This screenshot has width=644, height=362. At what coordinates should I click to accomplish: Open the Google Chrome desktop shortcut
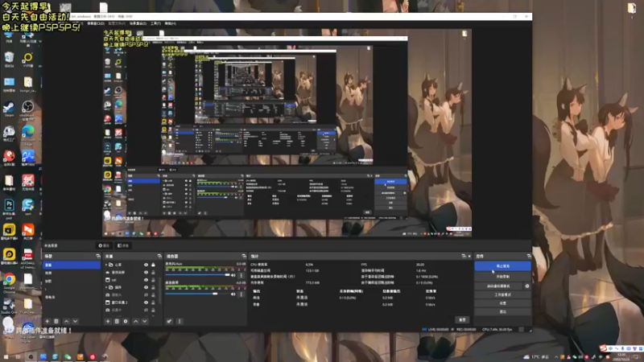[x=9, y=283]
